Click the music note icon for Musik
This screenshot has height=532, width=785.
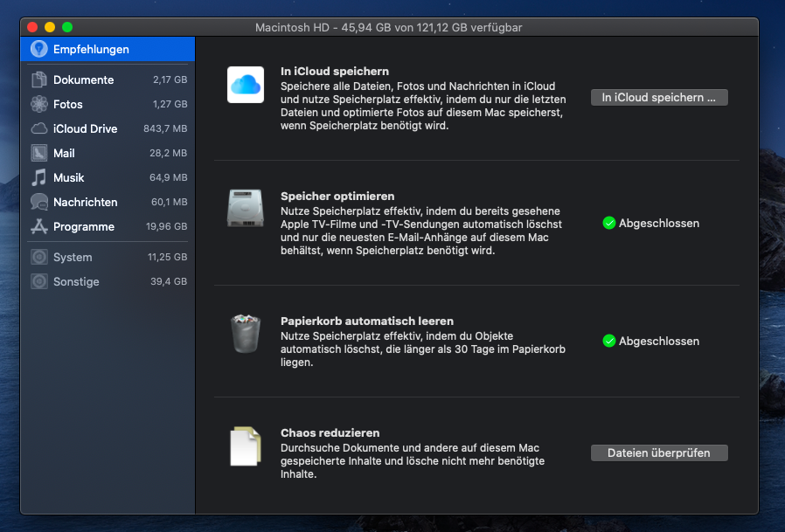39,177
